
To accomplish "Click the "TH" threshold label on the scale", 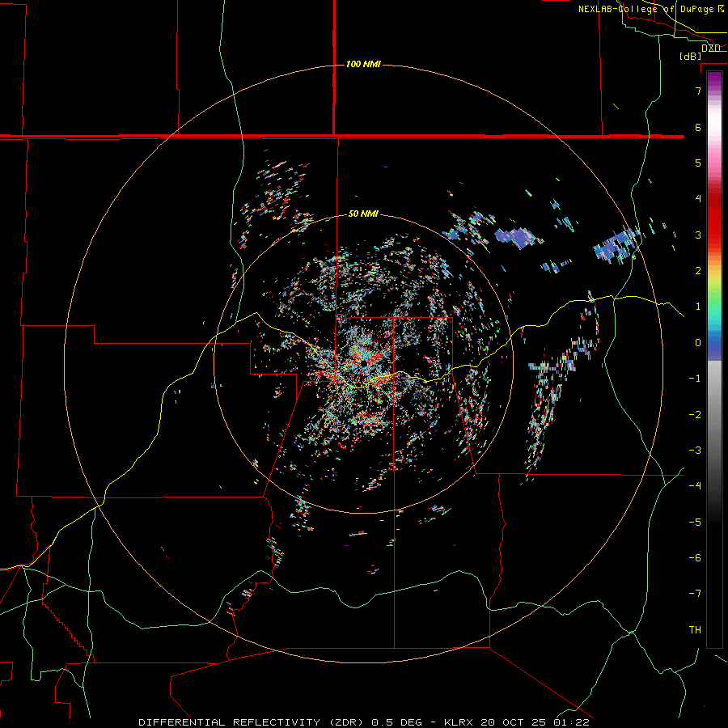I will point(695,630).
